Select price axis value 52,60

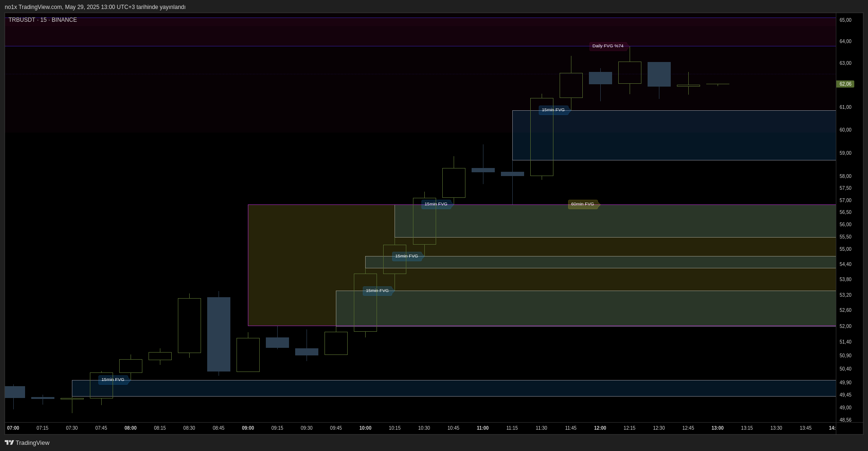[845, 310]
